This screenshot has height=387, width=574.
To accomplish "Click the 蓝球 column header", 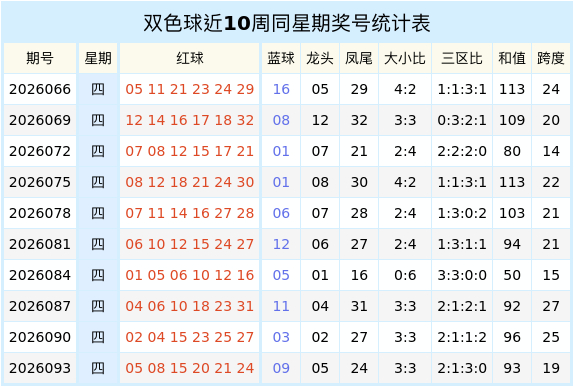I will click(x=281, y=58).
